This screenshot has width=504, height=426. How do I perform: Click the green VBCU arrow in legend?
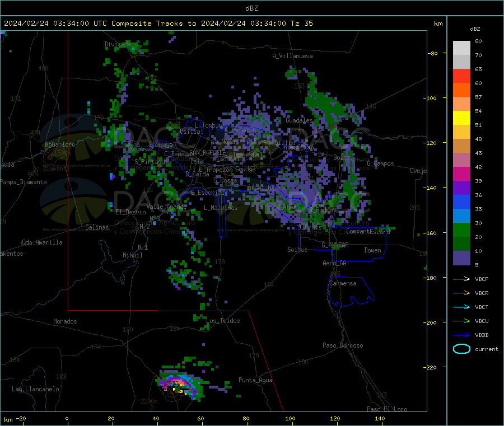461,321
